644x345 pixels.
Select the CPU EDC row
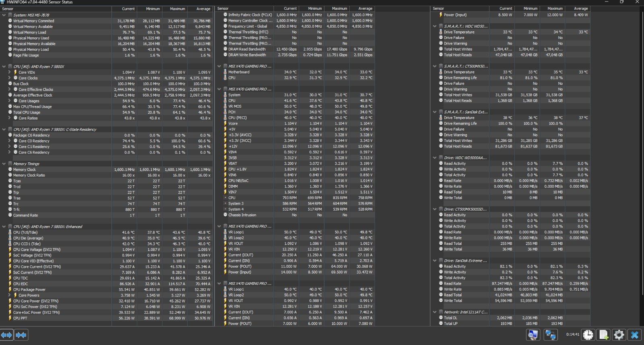tap(107, 284)
